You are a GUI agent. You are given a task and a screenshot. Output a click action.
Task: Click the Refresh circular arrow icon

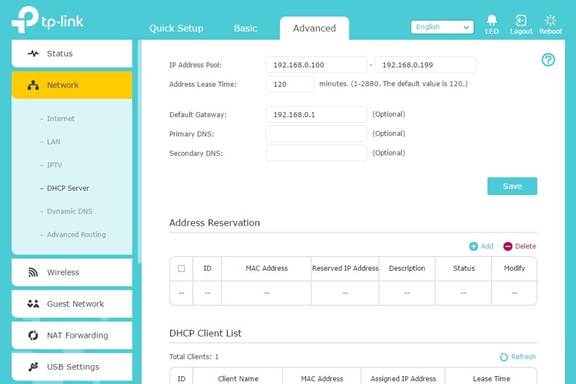coord(504,356)
